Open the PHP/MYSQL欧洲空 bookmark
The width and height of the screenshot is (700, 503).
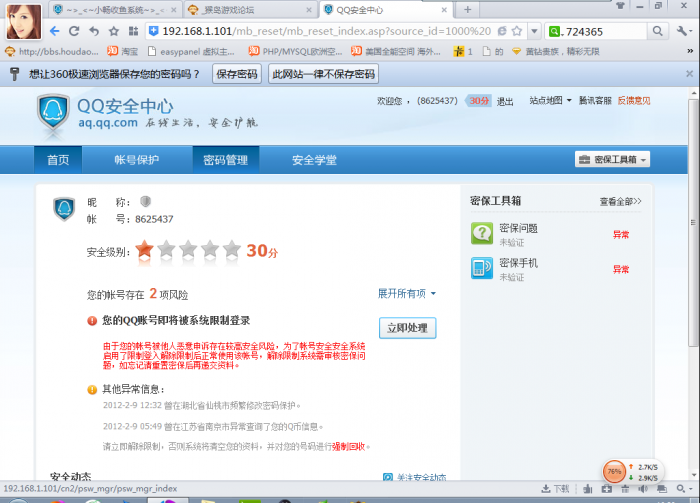(x=296, y=52)
